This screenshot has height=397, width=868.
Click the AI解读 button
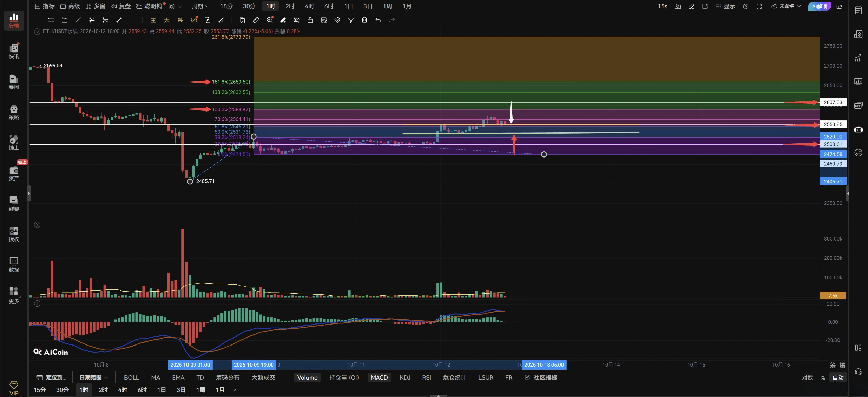[x=820, y=6]
